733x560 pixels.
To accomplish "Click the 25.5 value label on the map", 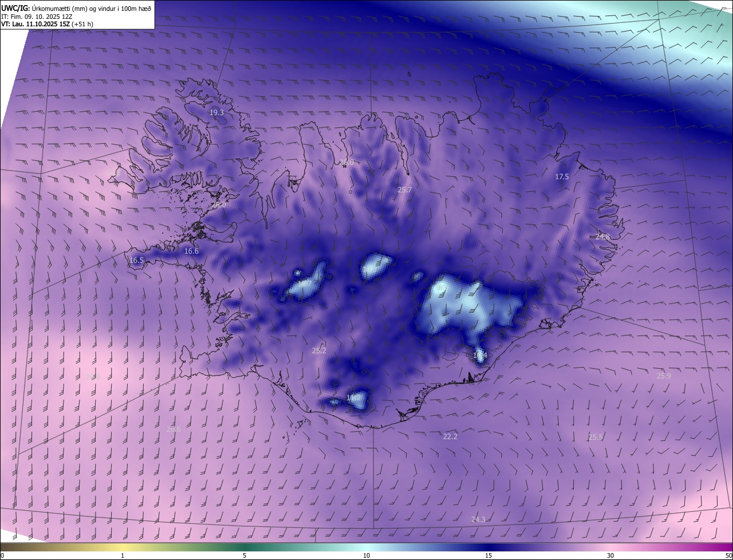I will pyautogui.click(x=596, y=437).
